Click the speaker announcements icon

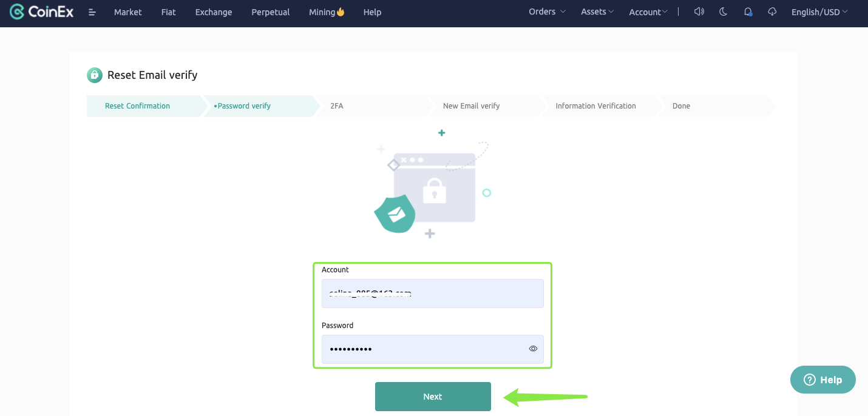699,12
